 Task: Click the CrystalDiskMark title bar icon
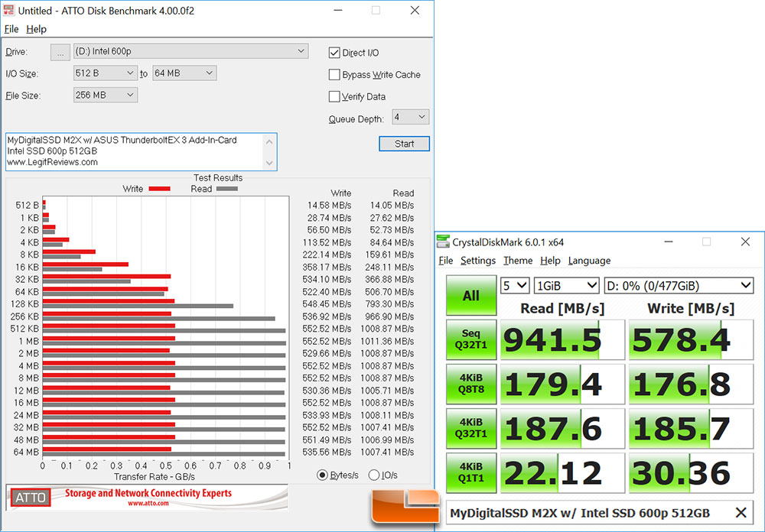(x=443, y=242)
